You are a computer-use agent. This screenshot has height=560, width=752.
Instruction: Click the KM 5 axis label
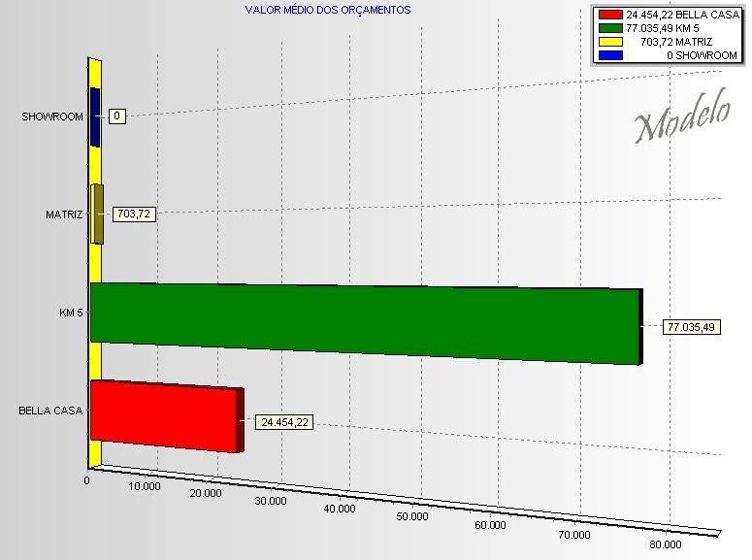point(71,313)
